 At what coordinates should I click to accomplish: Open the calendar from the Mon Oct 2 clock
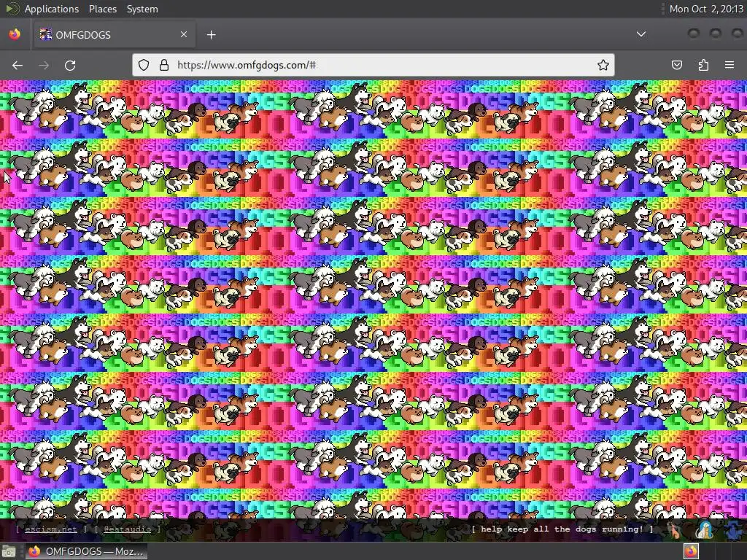(706, 9)
